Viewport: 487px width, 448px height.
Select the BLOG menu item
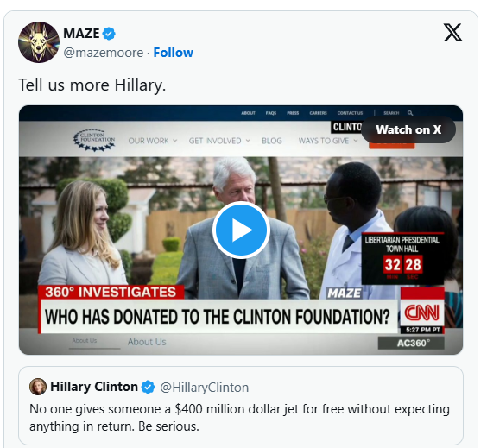[x=272, y=141]
